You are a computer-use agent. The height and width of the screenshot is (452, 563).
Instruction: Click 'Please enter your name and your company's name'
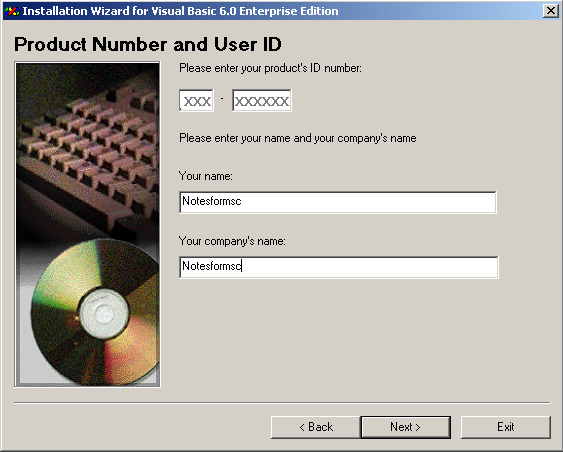(x=298, y=138)
